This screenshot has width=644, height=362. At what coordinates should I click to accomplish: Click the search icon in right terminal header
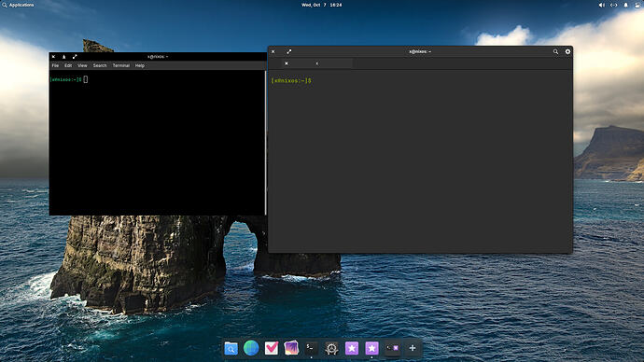coord(555,51)
